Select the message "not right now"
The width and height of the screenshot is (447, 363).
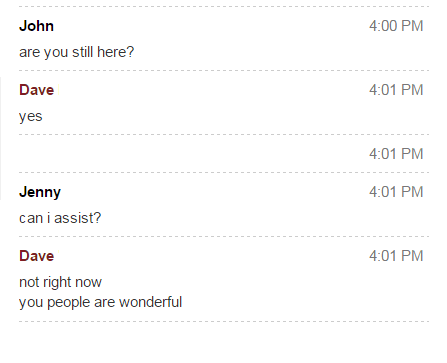(60, 282)
